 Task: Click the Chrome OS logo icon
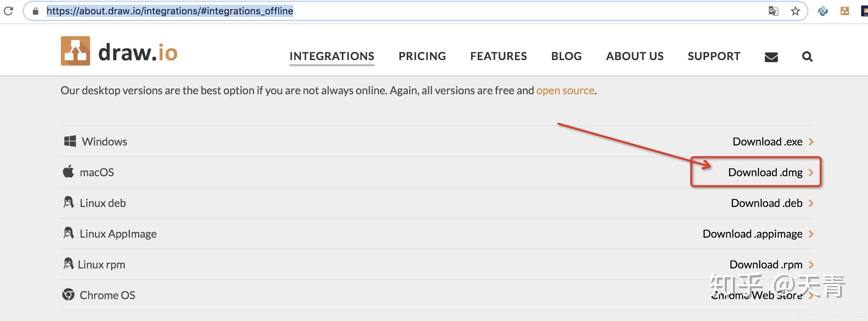point(68,294)
